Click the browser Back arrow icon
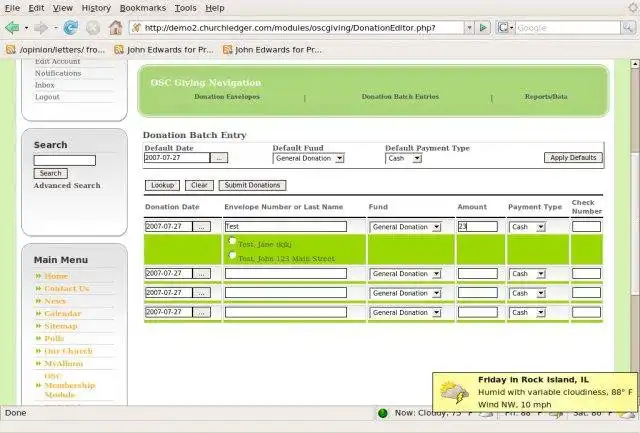640x433 pixels. [x=12, y=28]
